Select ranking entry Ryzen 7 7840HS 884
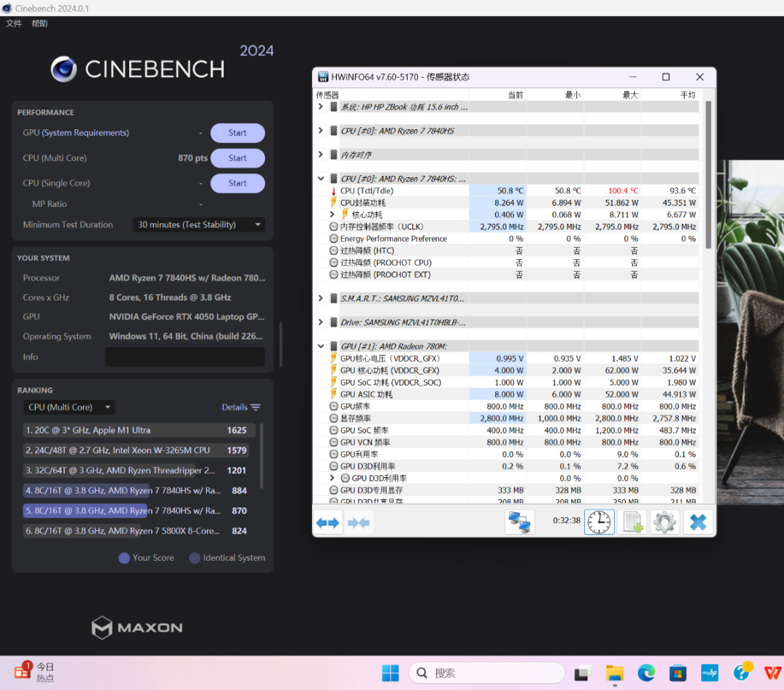Screen dimensions: 784x690 [x=136, y=490]
